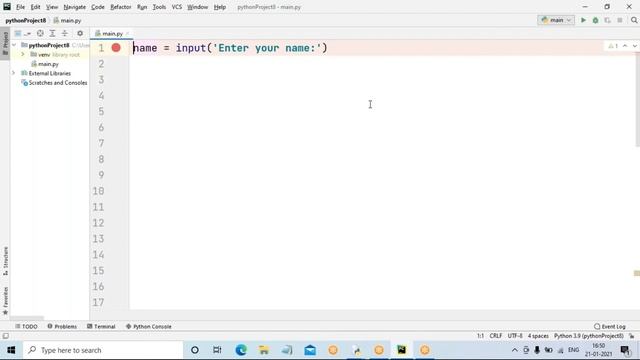This screenshot has height=360, width=640.
Task: Open PyCharm icon on taskbar
Action: click(x=402, y=350)
